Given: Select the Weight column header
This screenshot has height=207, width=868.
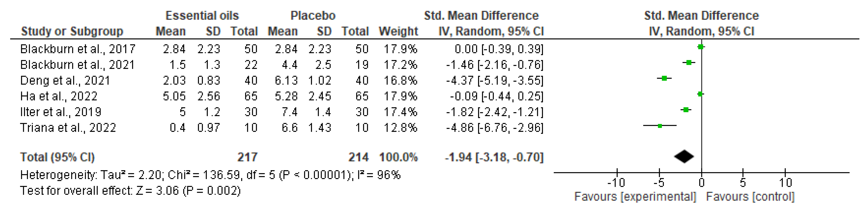Looking at the screenshot, I should [x=398, y=31].
